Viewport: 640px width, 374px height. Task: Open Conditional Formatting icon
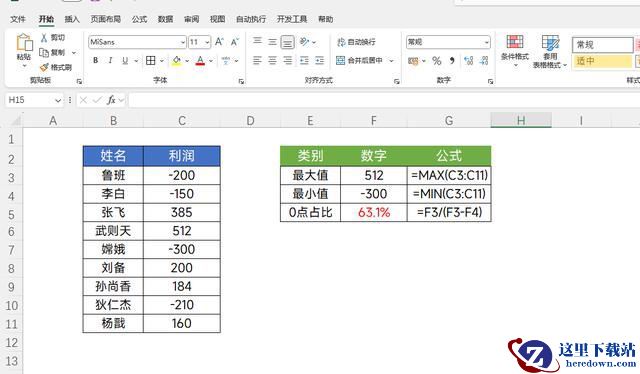point(515,42)
